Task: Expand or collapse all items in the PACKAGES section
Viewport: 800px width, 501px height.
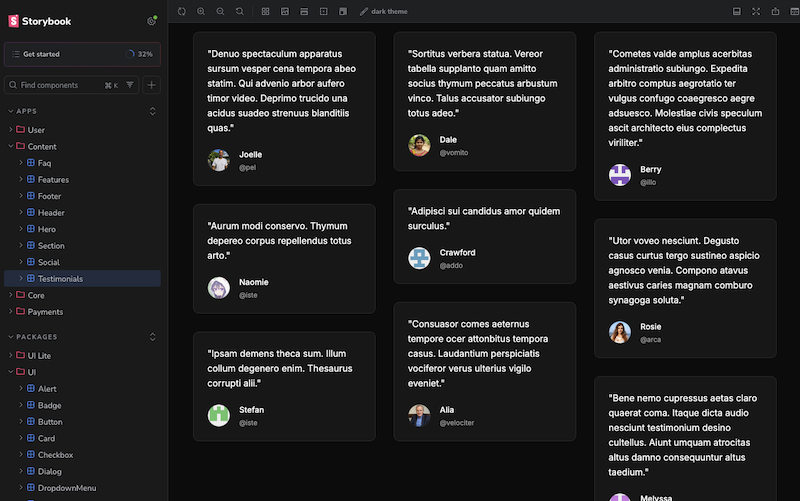Action: 153,337
